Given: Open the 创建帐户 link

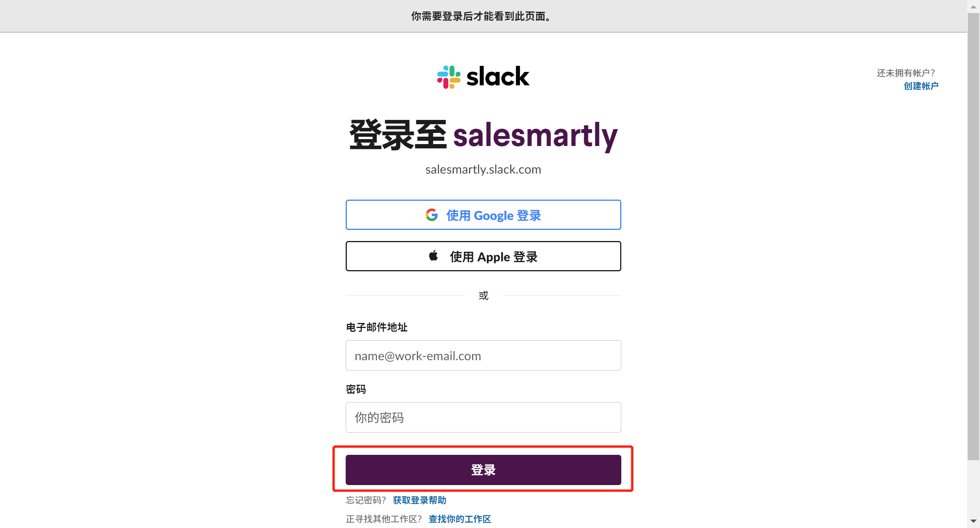Looking at the screenshot, I should (921, 86).
